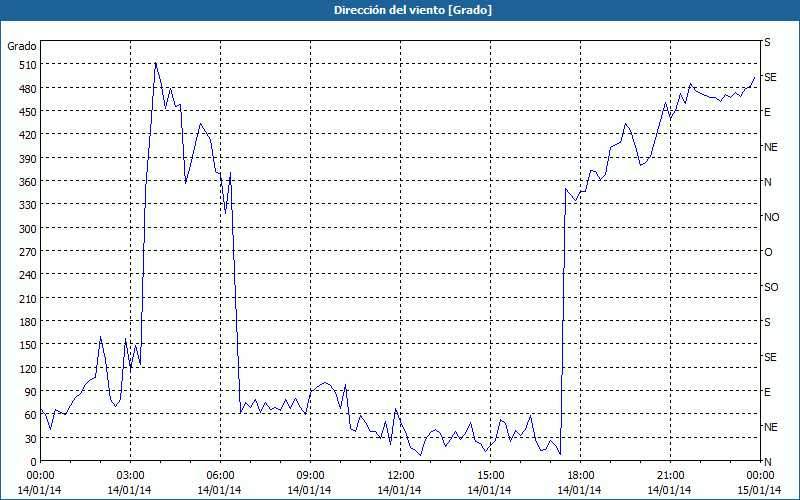Select the 90 degree axis value

[31, 392]
